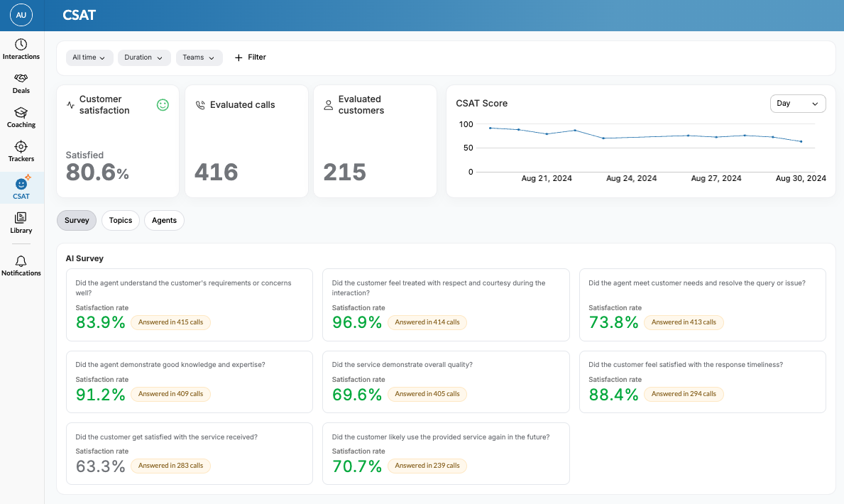Click the use service again question text
The width and height of the screenshot is (844, 504).
pyautogui.click(x=441, y=437)
